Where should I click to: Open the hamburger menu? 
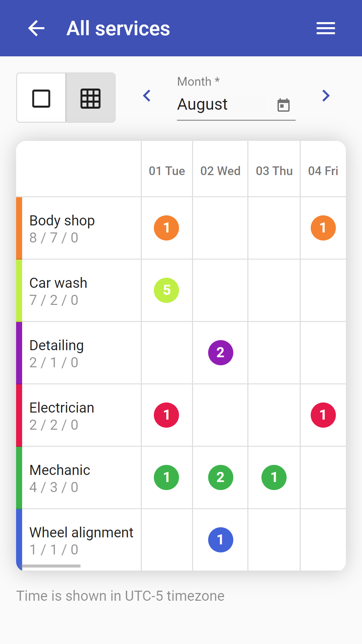point(325,28)
